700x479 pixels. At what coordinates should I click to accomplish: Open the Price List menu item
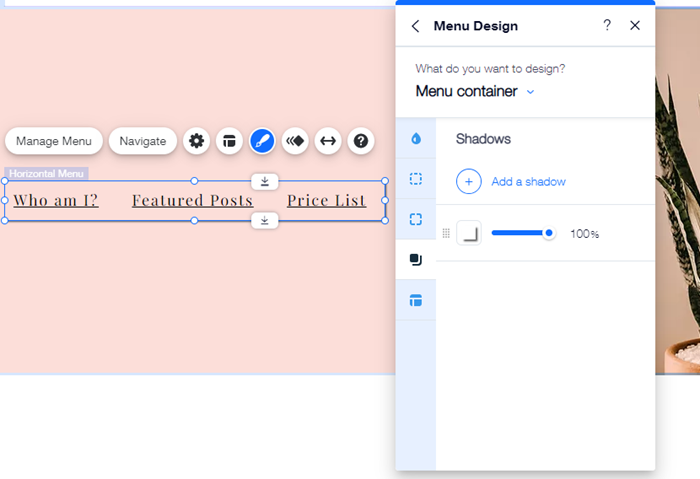326,200
